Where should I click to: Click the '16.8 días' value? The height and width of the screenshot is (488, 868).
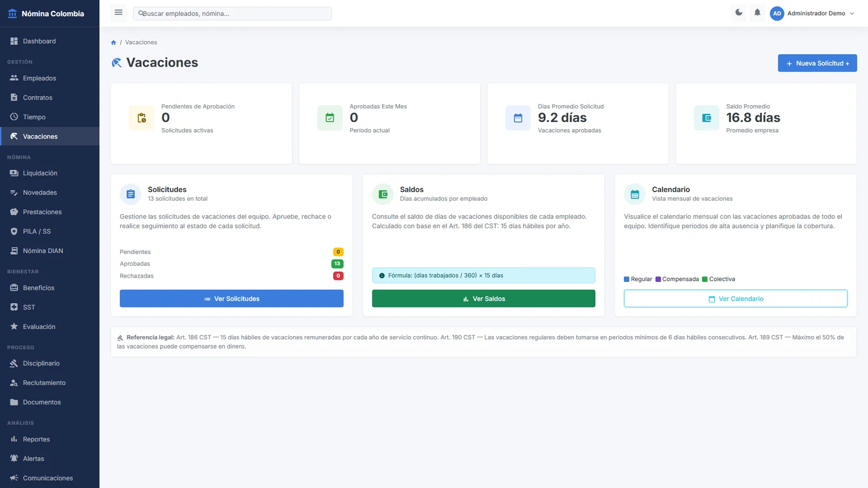[x=753, y=118]
